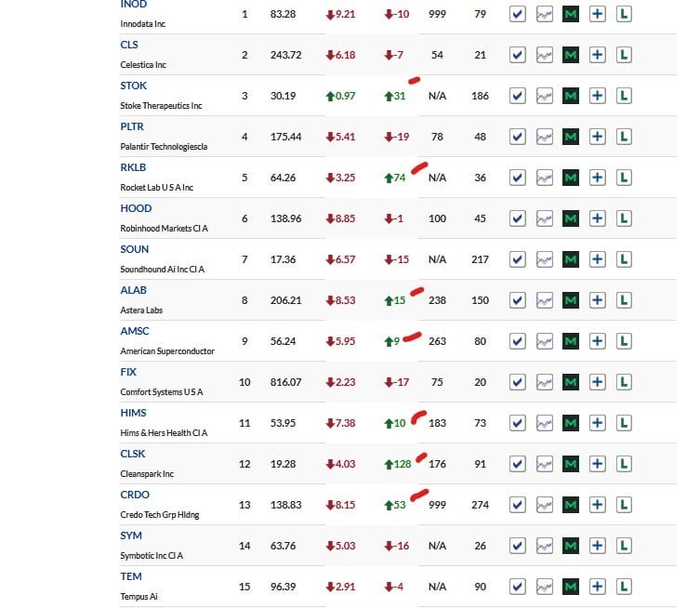Toggle the checkbox for STOK

point(518,96)
